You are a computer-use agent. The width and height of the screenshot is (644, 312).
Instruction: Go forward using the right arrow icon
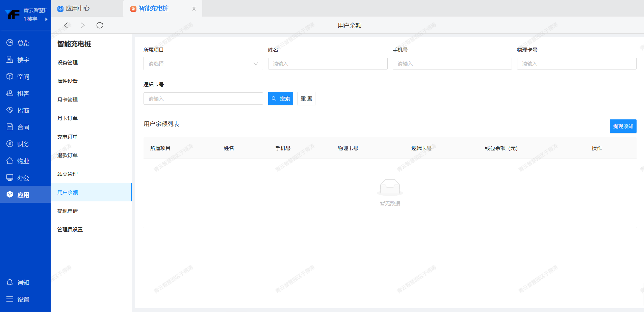83,25
